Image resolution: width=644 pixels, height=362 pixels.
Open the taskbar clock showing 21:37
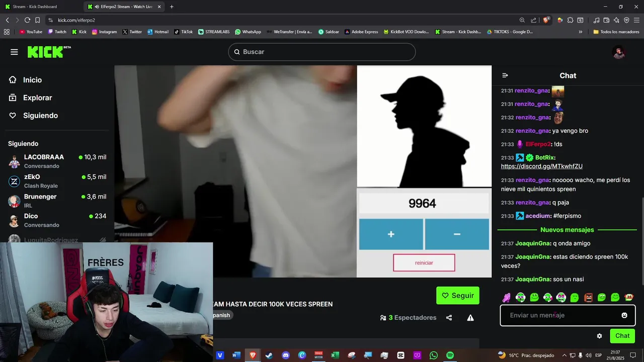(x=615, y=355)
